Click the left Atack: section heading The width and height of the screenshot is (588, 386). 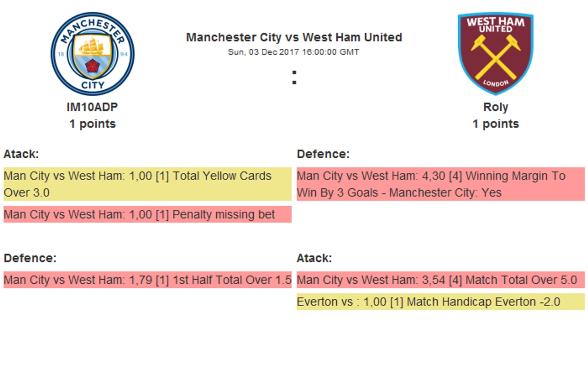click(21, 154)
